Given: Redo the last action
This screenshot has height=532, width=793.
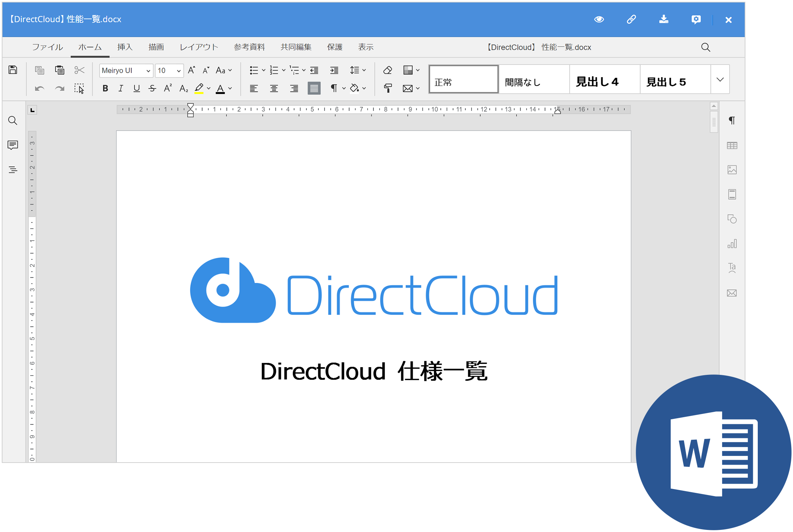Looking at the screenshot, I should 60,88.
